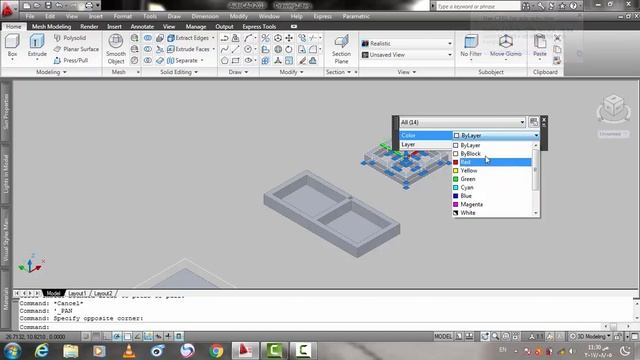This screenshot has height=360, width=640.
Task: Expand the Solid Editing panel
Action: pos(179,72)
